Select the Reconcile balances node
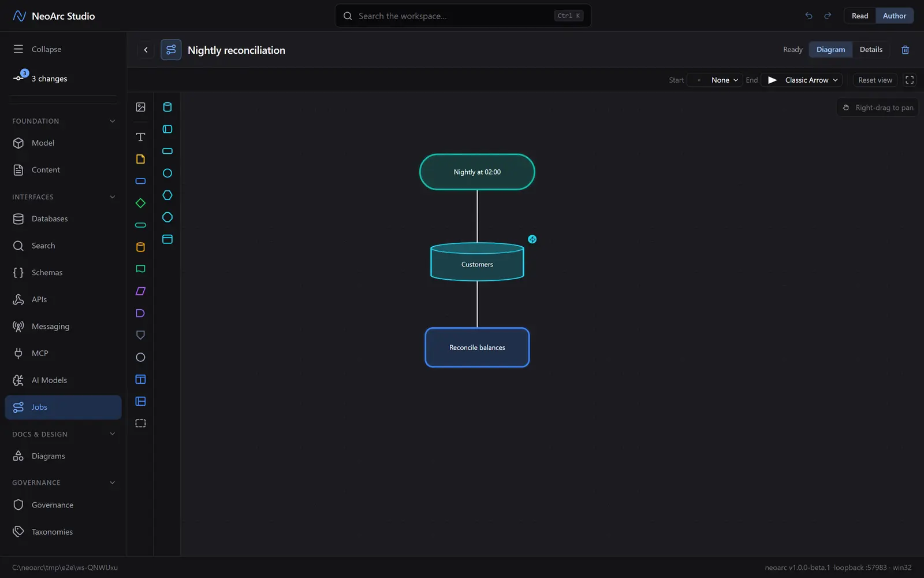The width and height of the screenshot is (924, 578). point(477,347)
